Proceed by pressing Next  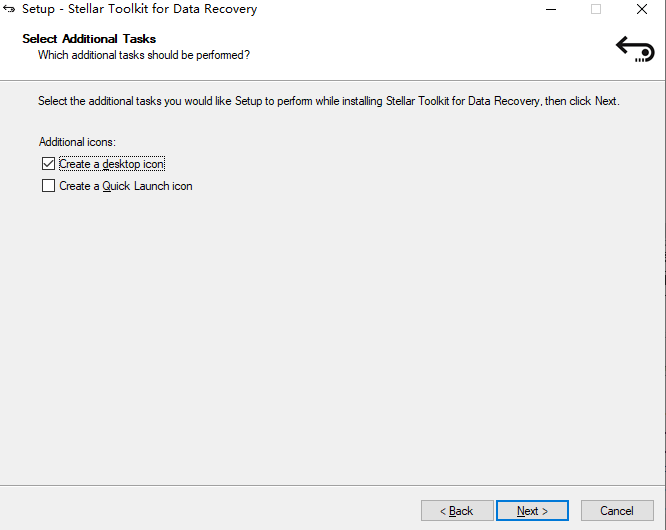pos(532,511)
